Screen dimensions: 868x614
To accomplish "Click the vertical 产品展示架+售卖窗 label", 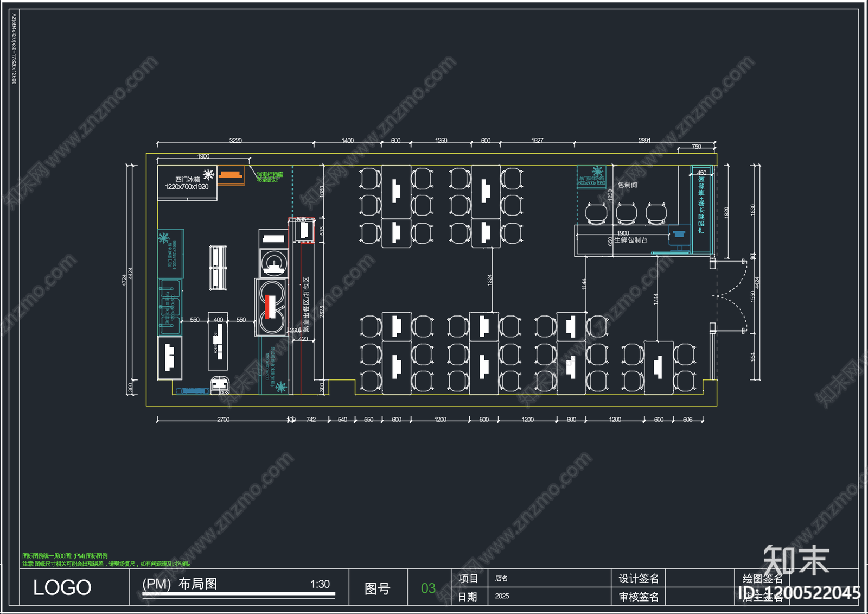I will point(701,205).
